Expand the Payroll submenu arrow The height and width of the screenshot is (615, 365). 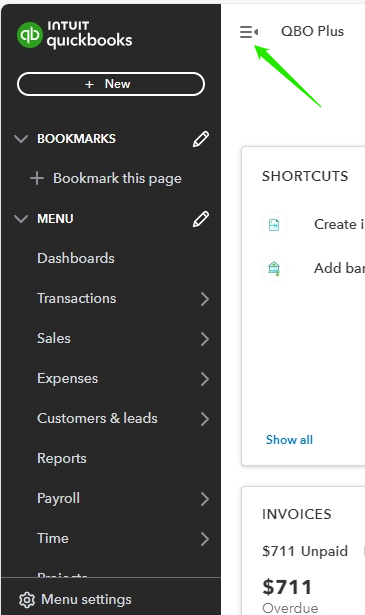[205, 499]
